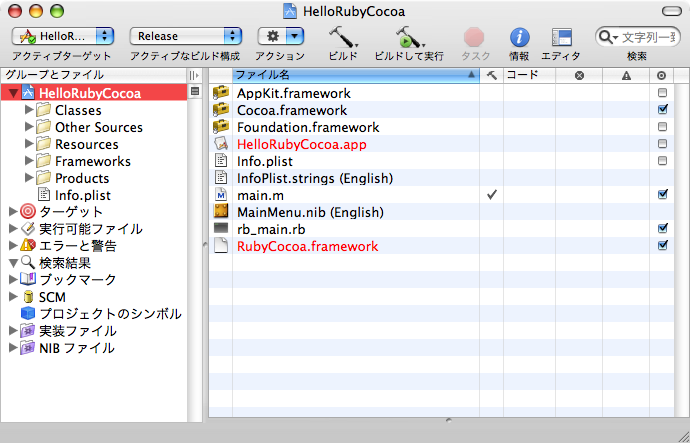690x443 pixels.
Task: Click the SCM cylinder icon
Action: (x=28, y=297)
